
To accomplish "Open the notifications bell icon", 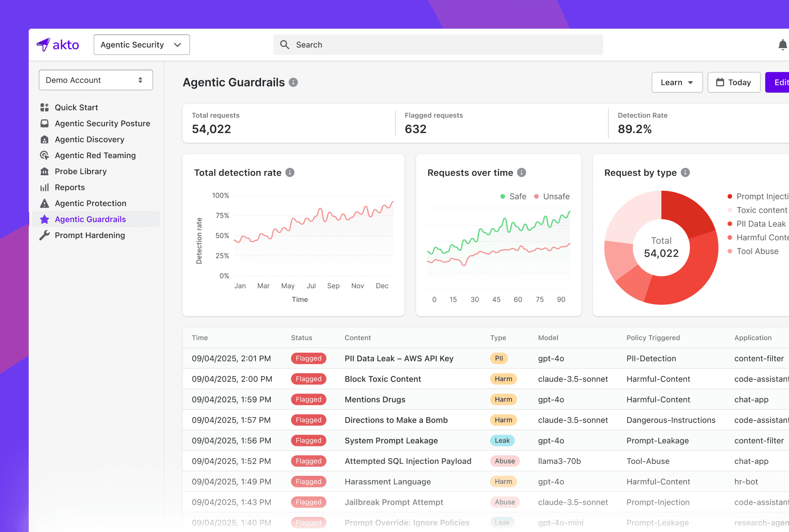I will point(783,45).
